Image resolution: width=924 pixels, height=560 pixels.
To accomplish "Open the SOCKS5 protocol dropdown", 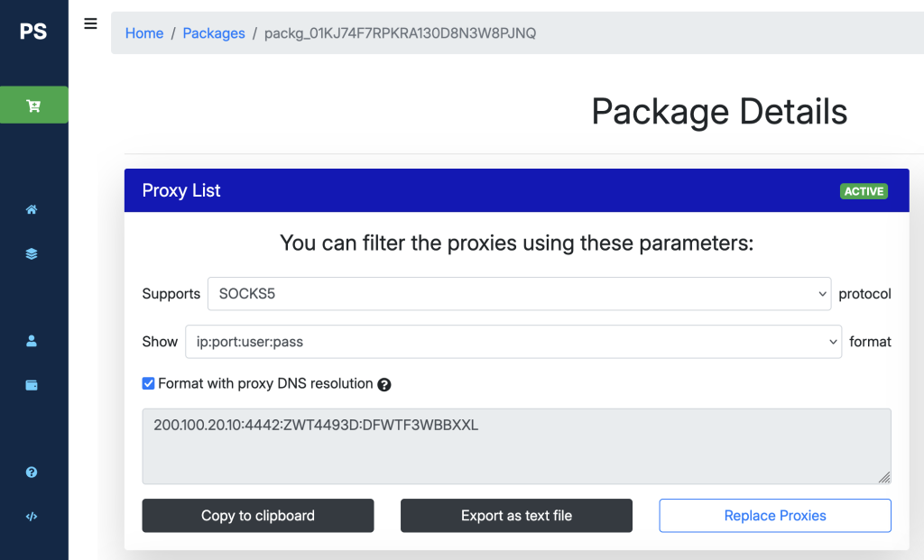I will click(x=519, y=294).
